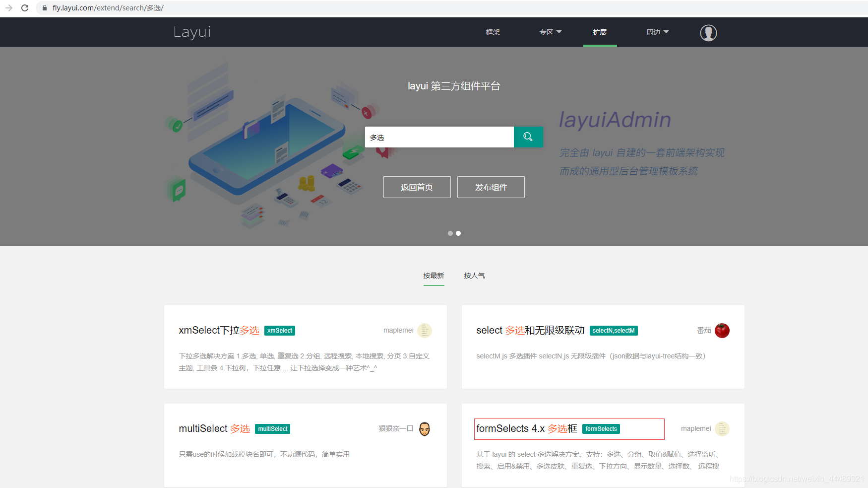Switch to the 按最新 tab
This screenshot has width=868, height=488.
434,275
